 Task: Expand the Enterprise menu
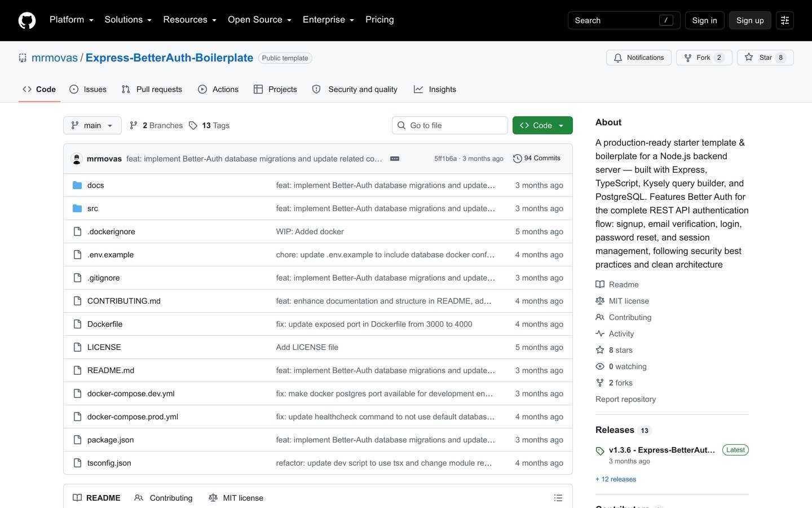click(328, 20)
